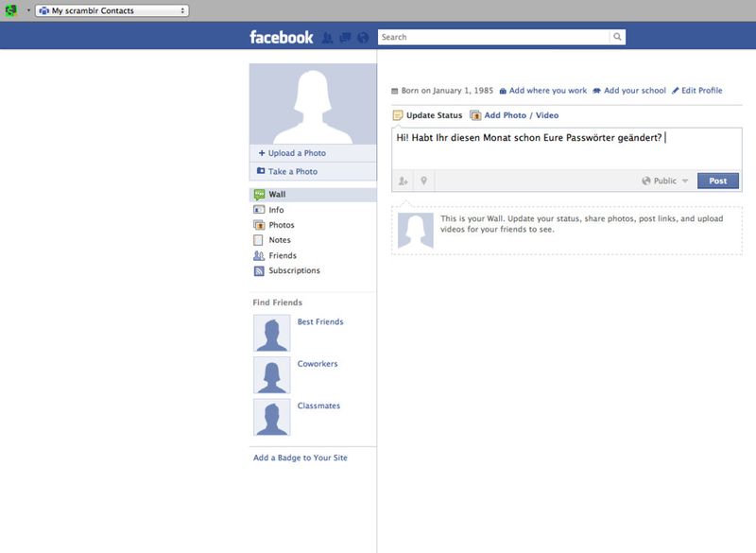The width and height of the screenshot is (756, 553).
Task: Click the small avatar in Wall placeholder
Action: (x=416, y=231)
